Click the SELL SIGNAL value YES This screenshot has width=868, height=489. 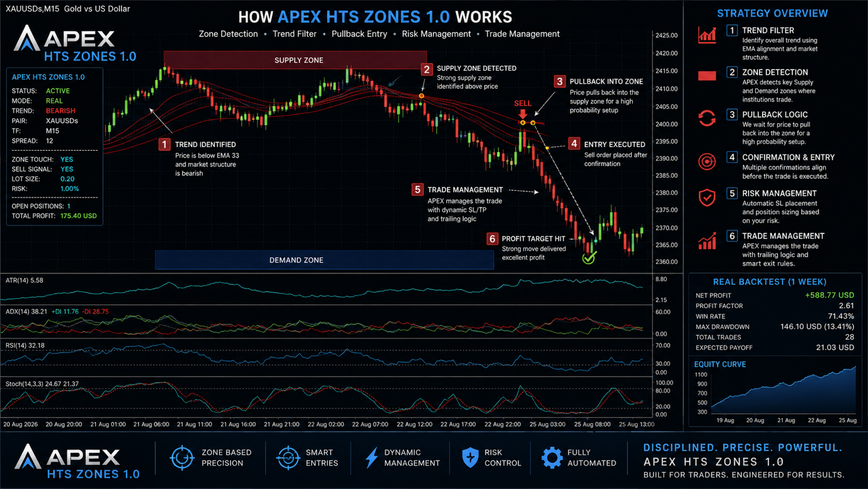click(66, 169)
